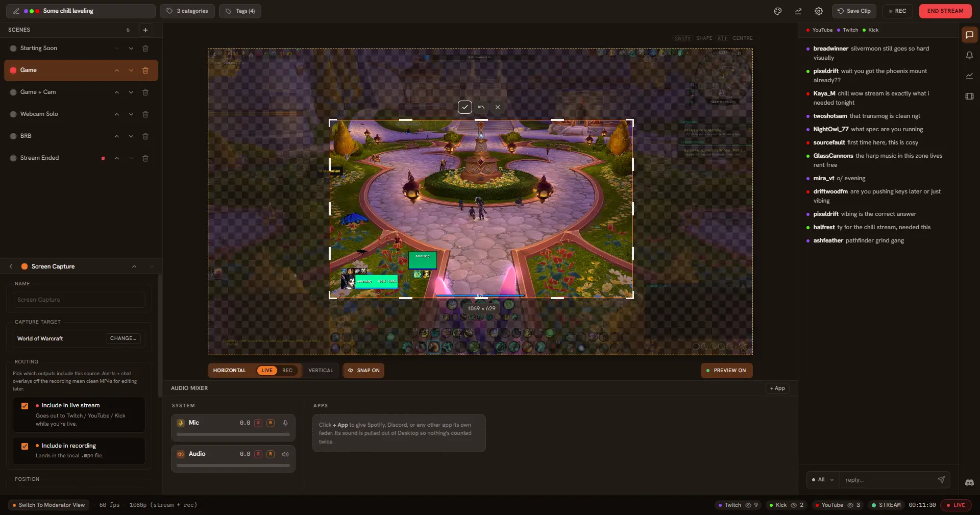
Task: Send the chat reply
Action: tap(941, 480)
